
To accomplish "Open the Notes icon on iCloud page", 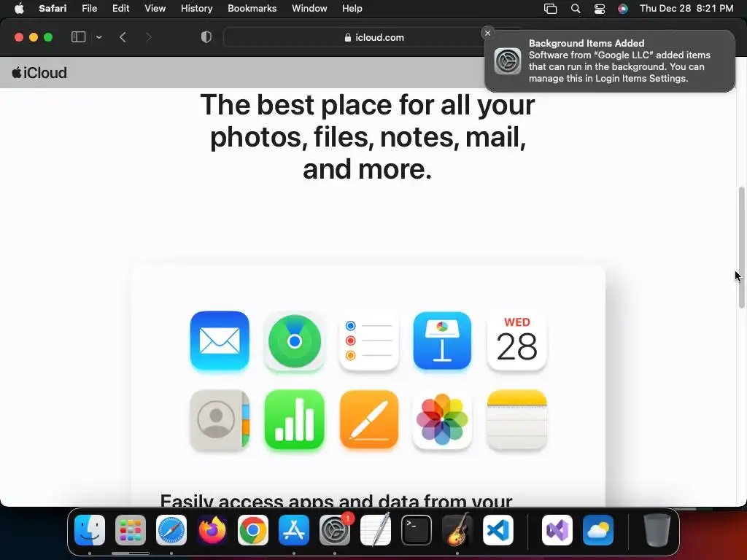I will click(x=517, y=420).
